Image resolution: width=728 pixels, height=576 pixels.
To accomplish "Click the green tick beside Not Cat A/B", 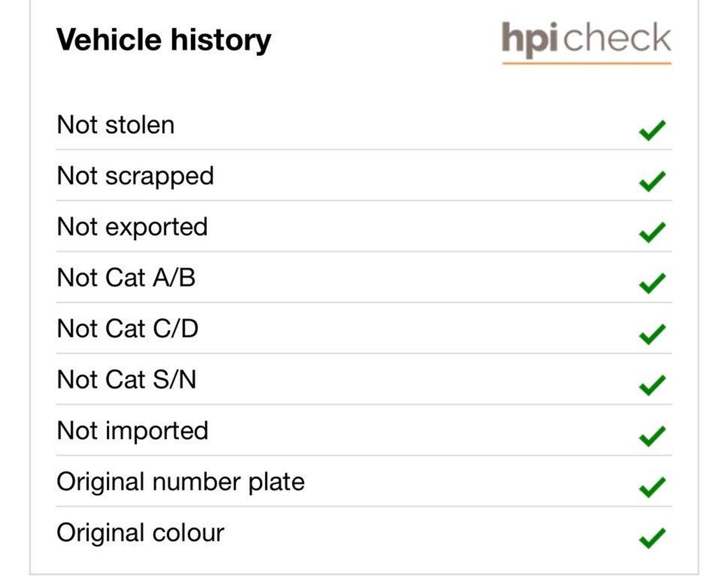I will pyautogui.click(x=652, y=283).
